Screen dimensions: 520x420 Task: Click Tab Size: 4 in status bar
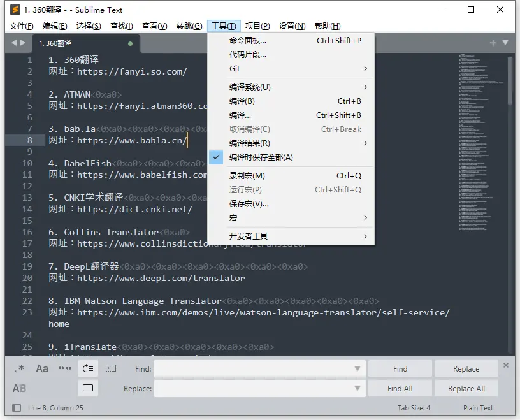pyautogui.click(x=414, y=408)
